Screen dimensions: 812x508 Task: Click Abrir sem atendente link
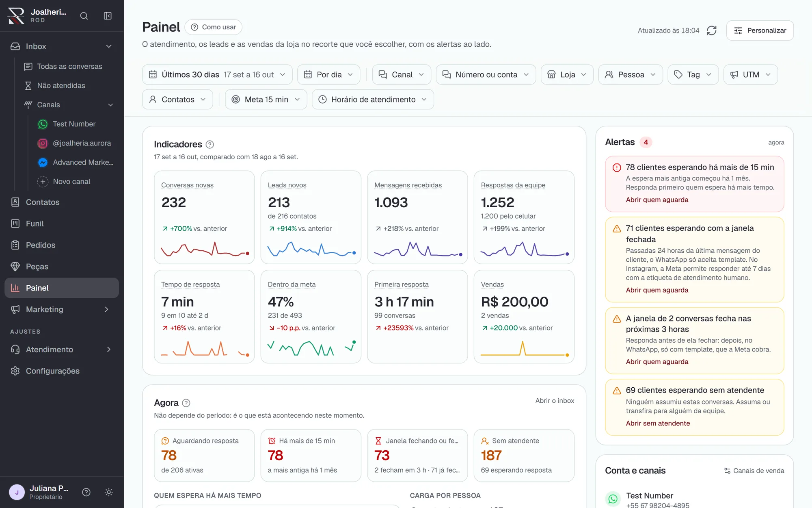pos(658,423)
